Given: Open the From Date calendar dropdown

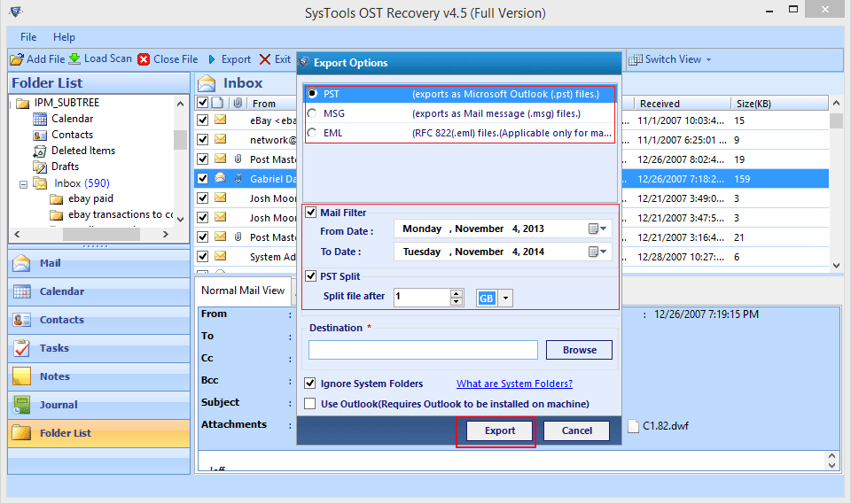Looking at the screenshot, I should pos(597,229).
